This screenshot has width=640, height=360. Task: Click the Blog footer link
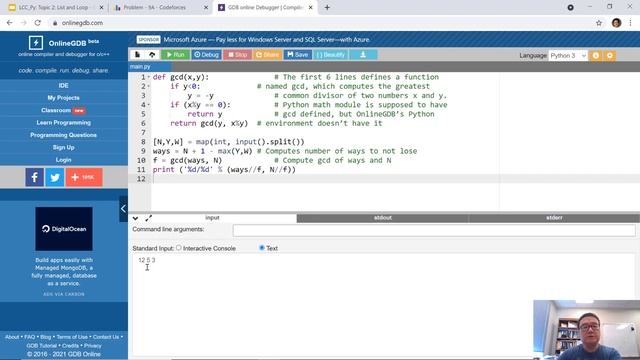pyautogui.click(x=46, y=337)
